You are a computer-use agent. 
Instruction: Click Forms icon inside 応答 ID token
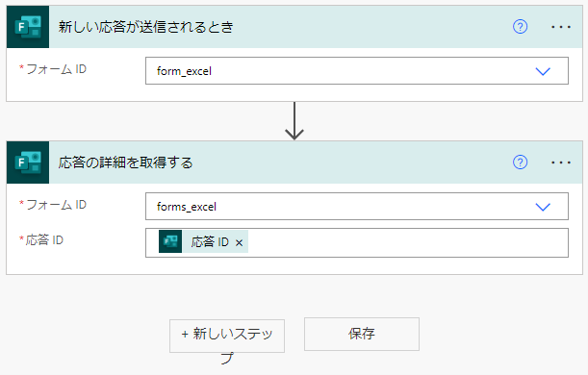tap(170, 241)
